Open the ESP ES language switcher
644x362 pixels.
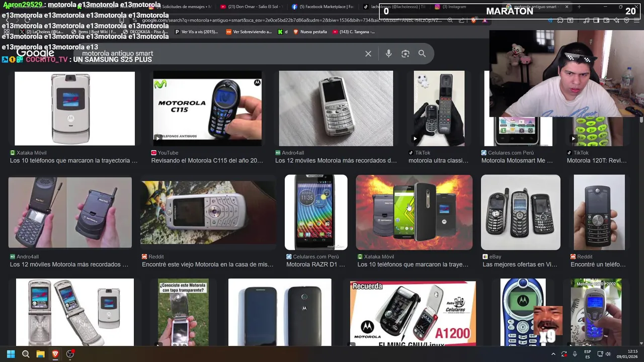tap(587, 354)
